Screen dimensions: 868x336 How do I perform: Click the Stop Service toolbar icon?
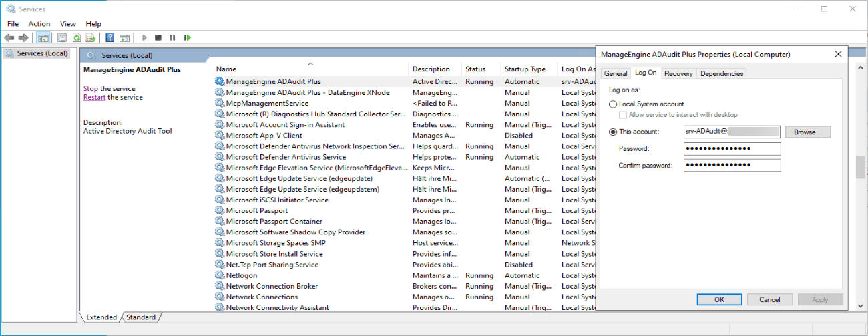158,38
